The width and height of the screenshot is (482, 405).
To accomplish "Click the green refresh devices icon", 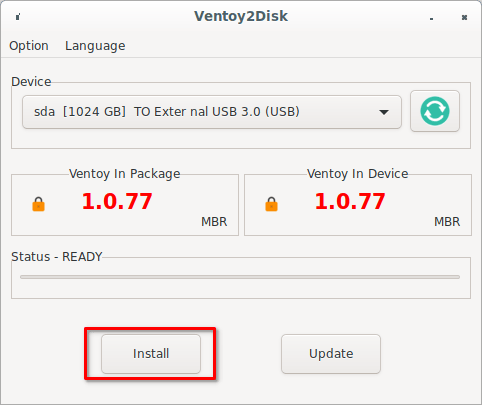I will click(435, 111).
